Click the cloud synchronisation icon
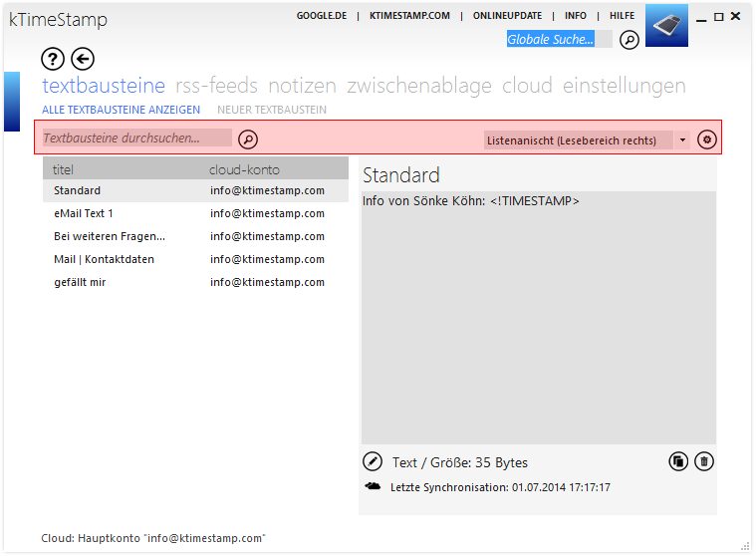This screenshot has height=556, width=756. tap(373, 486)
